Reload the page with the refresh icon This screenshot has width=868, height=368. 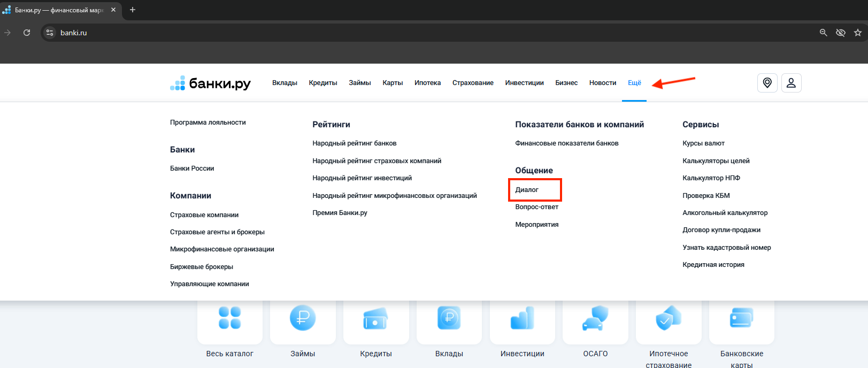pos(27,33)
